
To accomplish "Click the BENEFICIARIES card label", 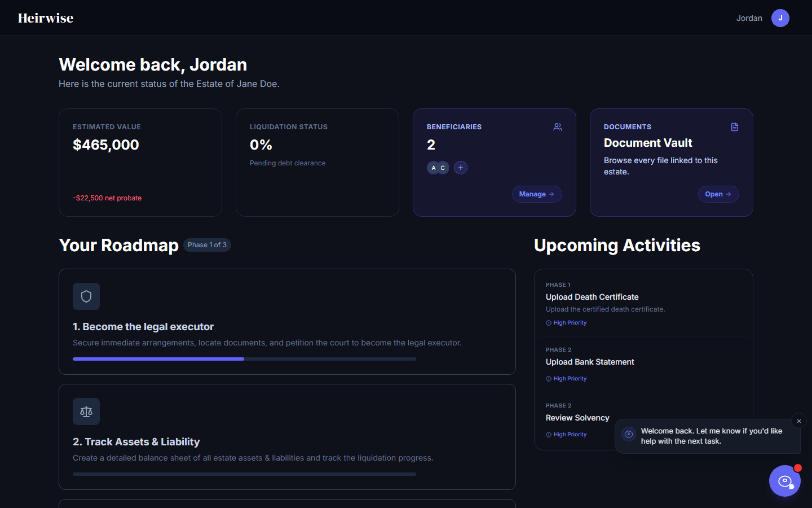I will (454, 127).
